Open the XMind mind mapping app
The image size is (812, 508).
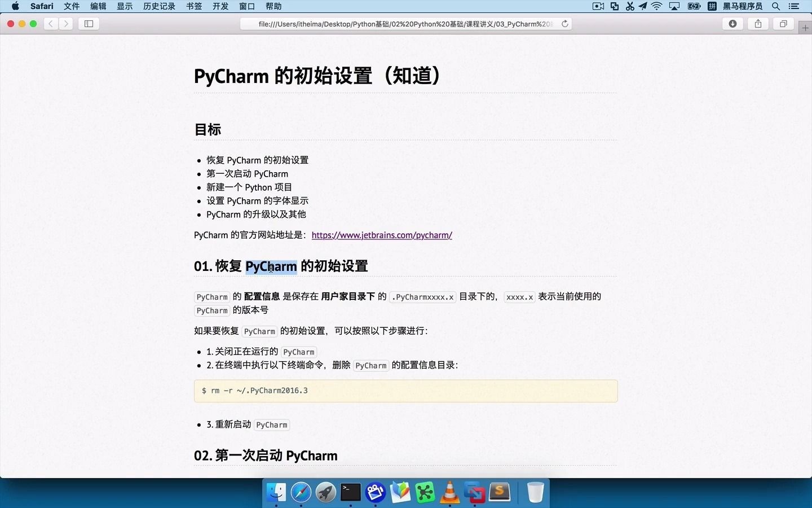425,492
